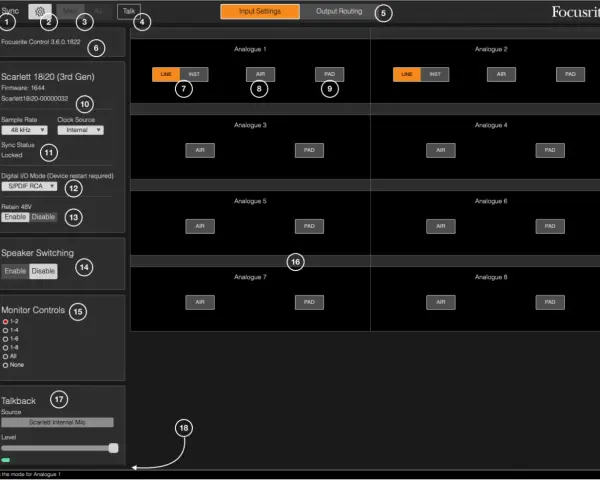
Task: Select the All Monitor Controls radio
Action: 5,357
